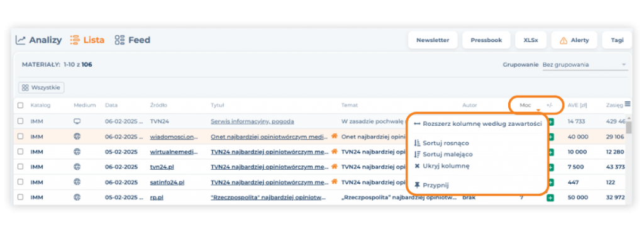Click the Autor column header
This screenshot has height=234, width=644.
tap(469, 106)
